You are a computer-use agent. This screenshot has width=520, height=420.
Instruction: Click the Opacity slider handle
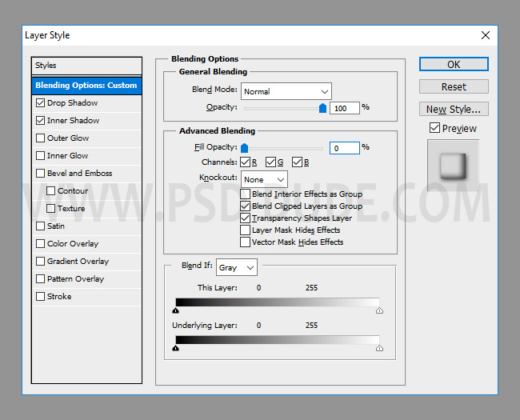point(323,108)
